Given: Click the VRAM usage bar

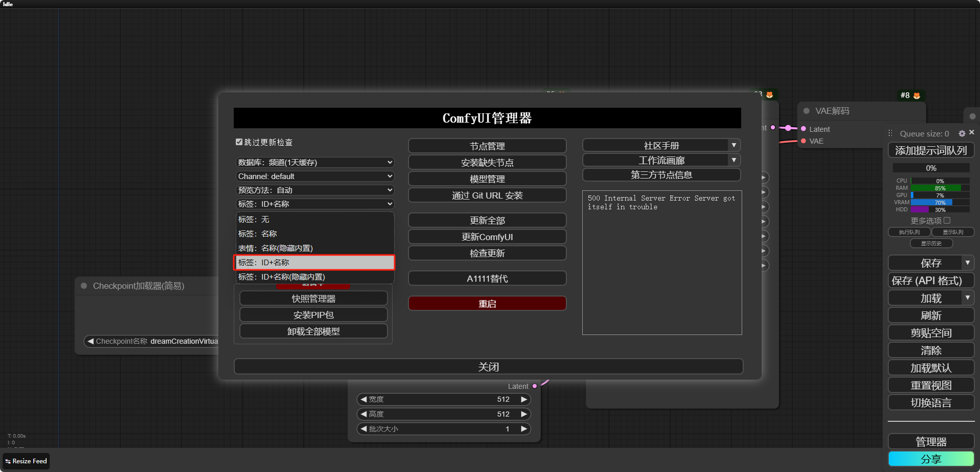Looking at the screenshot, I should [x=940, y=202].
